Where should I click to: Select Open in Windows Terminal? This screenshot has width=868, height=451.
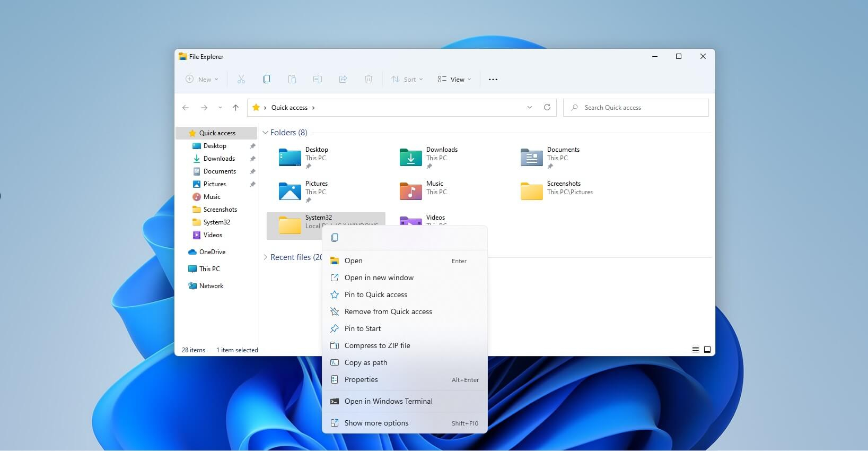pos(388,401)
